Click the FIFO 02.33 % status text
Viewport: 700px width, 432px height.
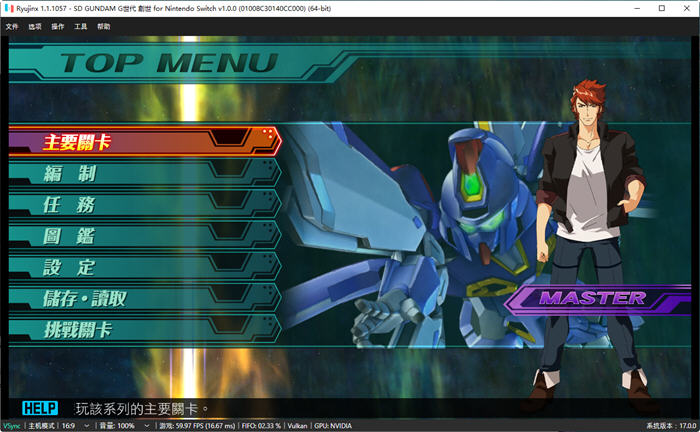[x=261, y=426]
